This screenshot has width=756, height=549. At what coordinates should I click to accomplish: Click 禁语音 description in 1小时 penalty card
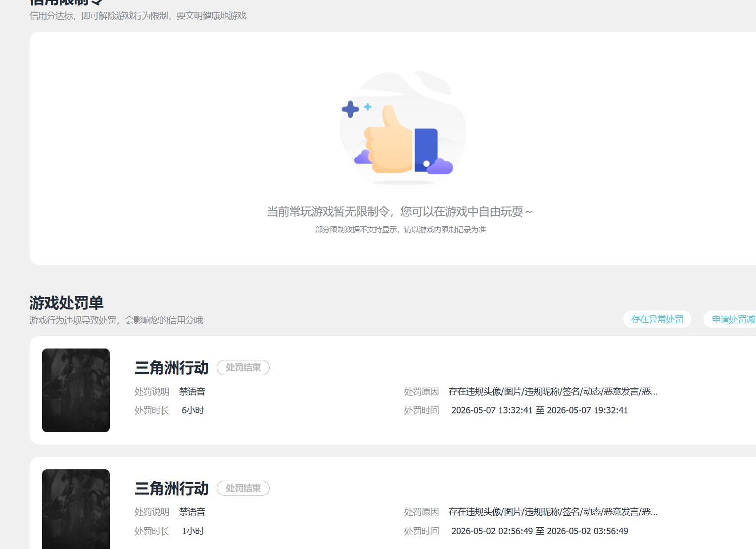coord(192,512)
